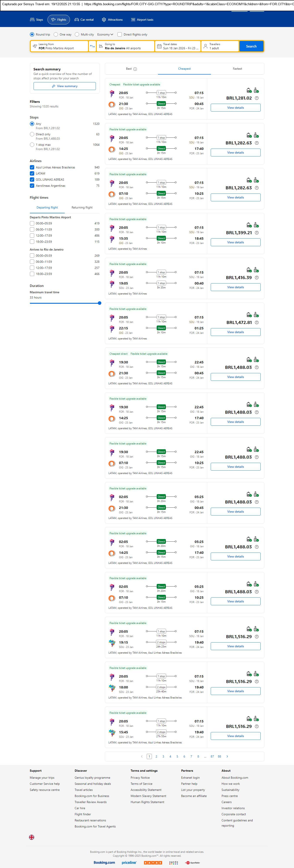Image resolution: width=294 pixels, height=868 pixels.
Task: Click the Airport taxis icon in header
Action: (x=133, y=20)
